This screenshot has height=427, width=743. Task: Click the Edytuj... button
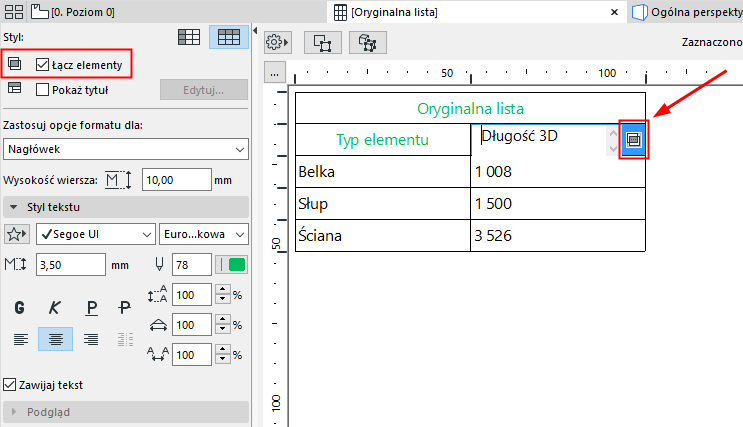(204, 90)
